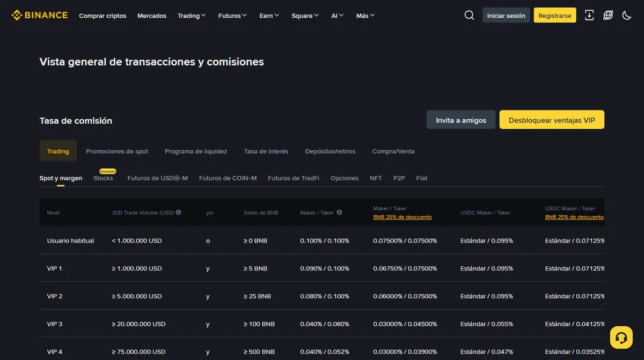Expand the Más menu
The image size is (644, 360).
pos(365,16)
